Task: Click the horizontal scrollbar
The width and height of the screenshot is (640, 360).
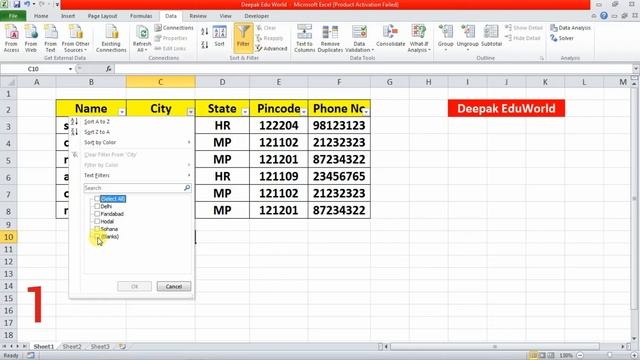Action: 495,347
